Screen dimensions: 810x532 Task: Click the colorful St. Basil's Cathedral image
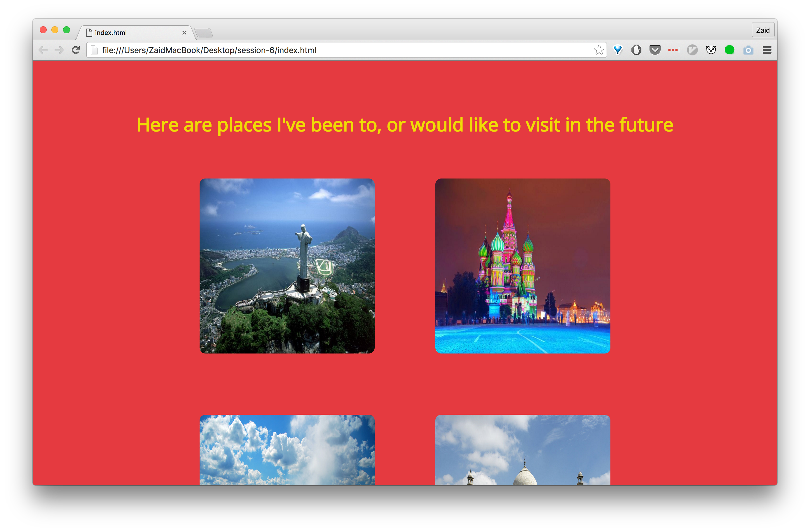tap(523, 266)
